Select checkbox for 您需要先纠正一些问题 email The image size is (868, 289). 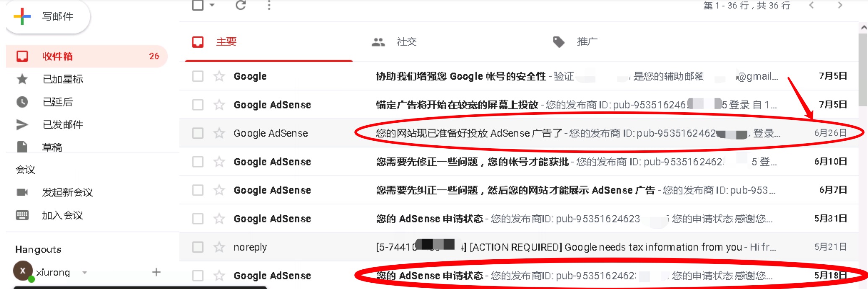click(198, 190)
